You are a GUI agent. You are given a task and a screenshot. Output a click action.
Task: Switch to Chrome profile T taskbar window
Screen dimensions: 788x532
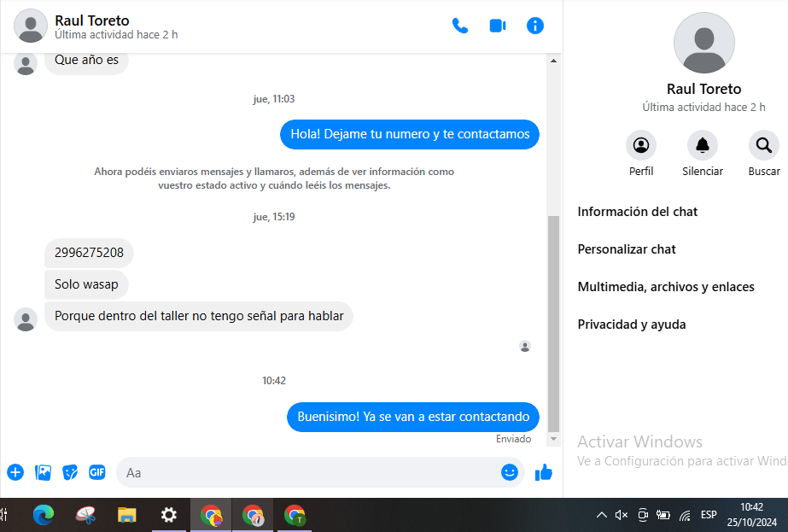(295, 516)
